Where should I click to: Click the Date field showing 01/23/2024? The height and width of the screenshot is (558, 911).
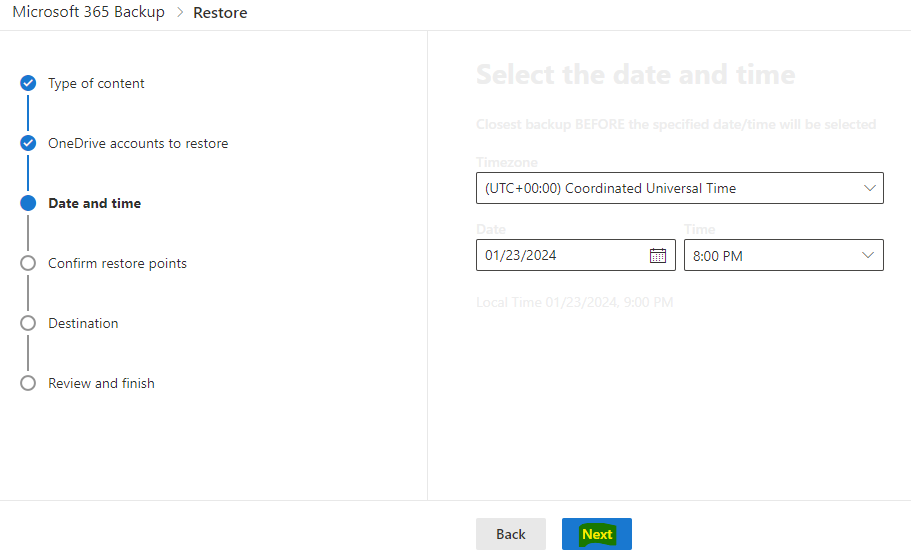576,255
